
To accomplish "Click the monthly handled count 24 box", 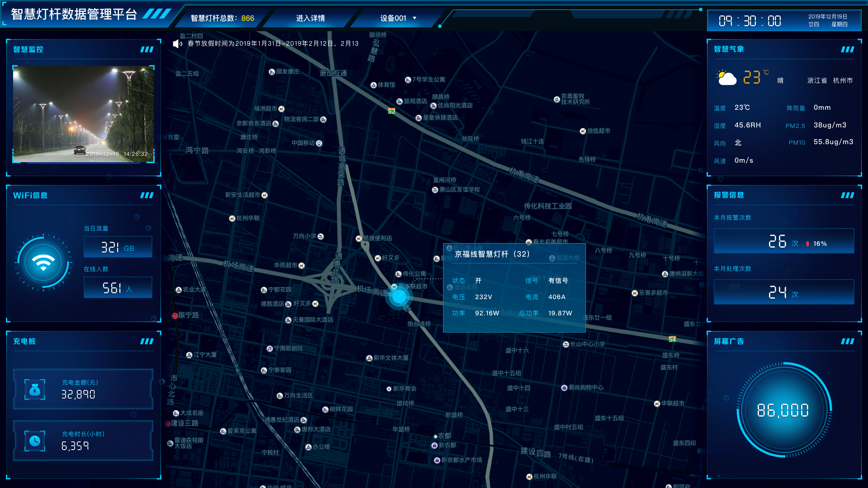I will (783, 292).
